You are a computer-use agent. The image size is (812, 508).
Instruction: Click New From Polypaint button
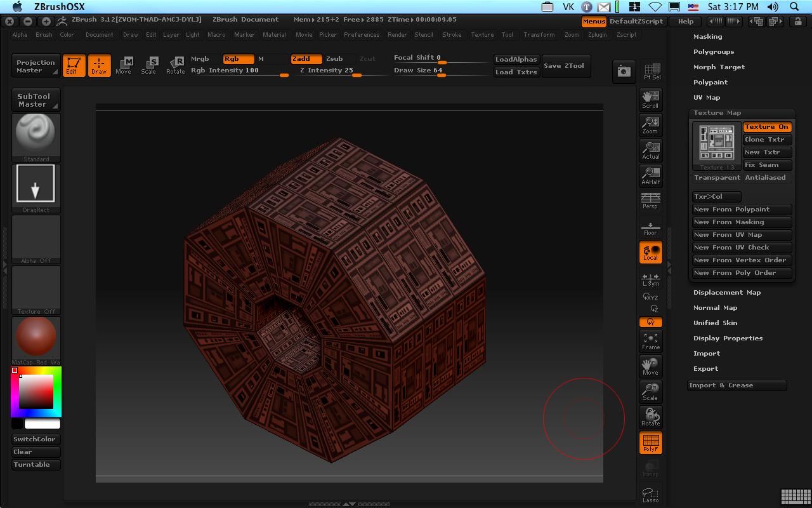[742, 210]
